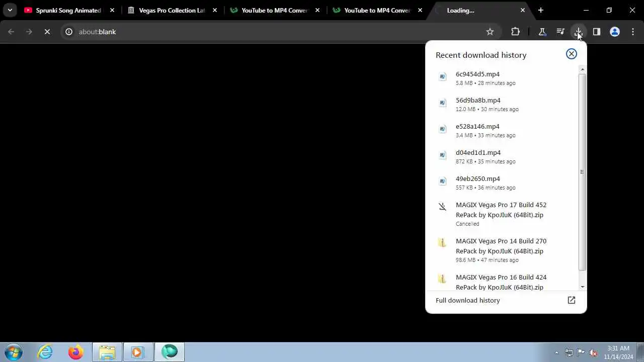Open download d04ed1d1.mp4
Screen dimensions: 644x362
click(502, 156)
